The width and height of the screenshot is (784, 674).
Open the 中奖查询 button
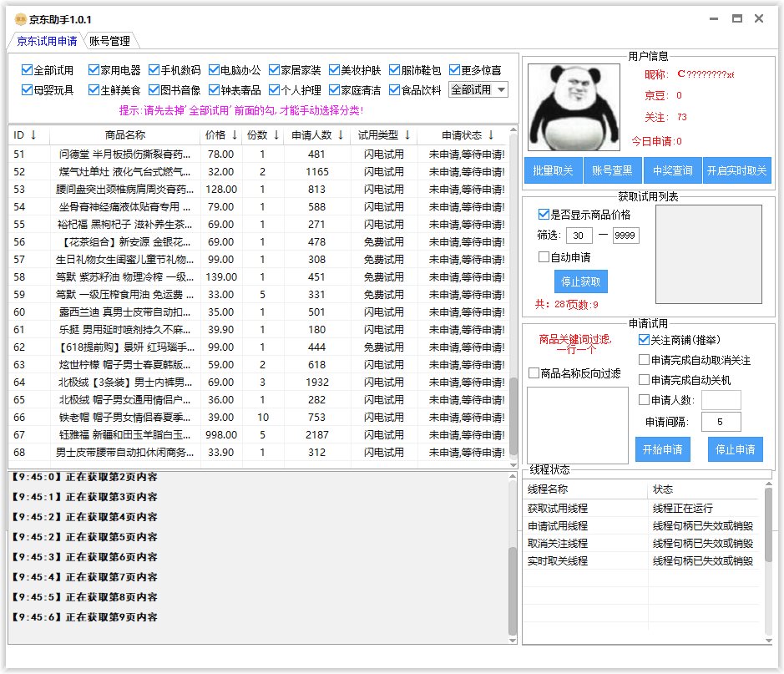coord(672,170)
